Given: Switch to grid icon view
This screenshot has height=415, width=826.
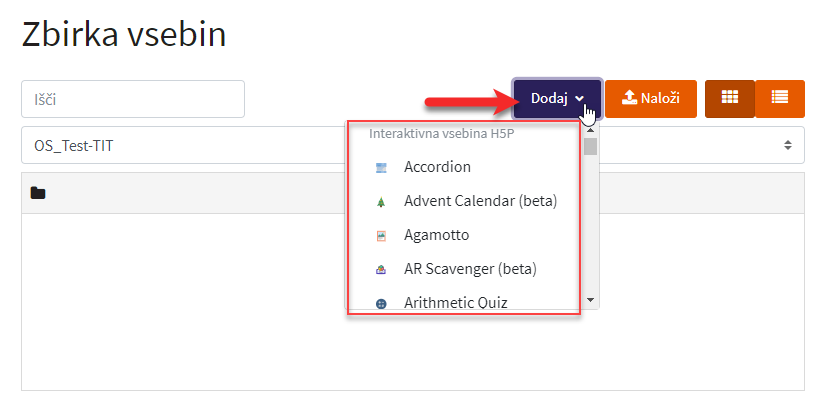Looking at the screenshot, I should tap(730, 98).
